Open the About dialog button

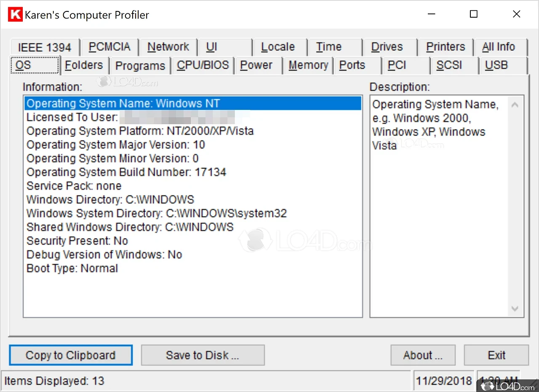[423, 355]
